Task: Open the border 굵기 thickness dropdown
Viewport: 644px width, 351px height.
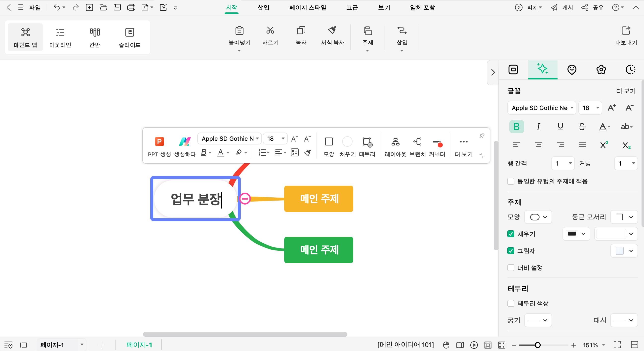Action: (x=538, y=320)
